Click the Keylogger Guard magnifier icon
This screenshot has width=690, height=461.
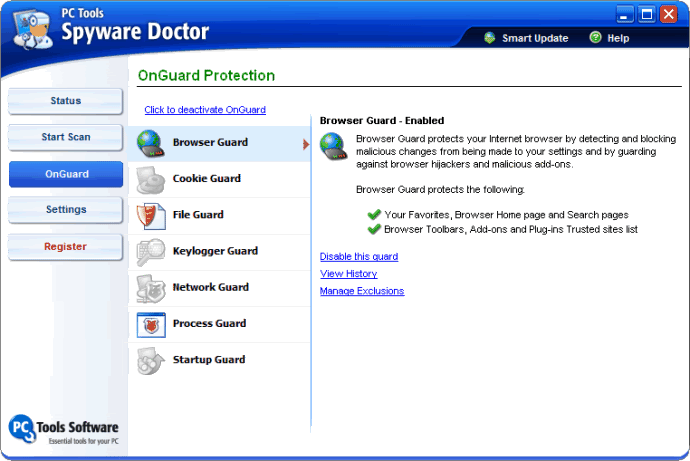tap(150, 252)
